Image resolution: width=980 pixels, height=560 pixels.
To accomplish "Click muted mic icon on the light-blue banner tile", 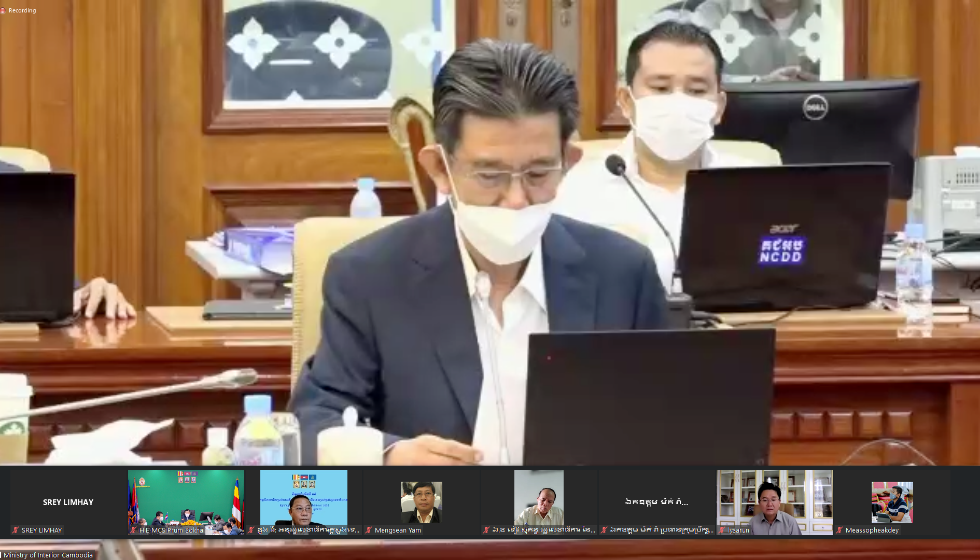I will coord(251,530).
